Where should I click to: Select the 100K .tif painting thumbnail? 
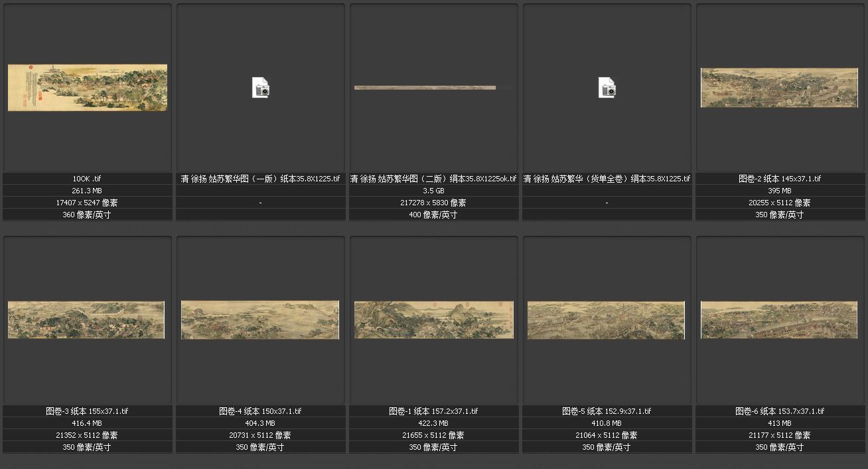(x=88, y=88)
